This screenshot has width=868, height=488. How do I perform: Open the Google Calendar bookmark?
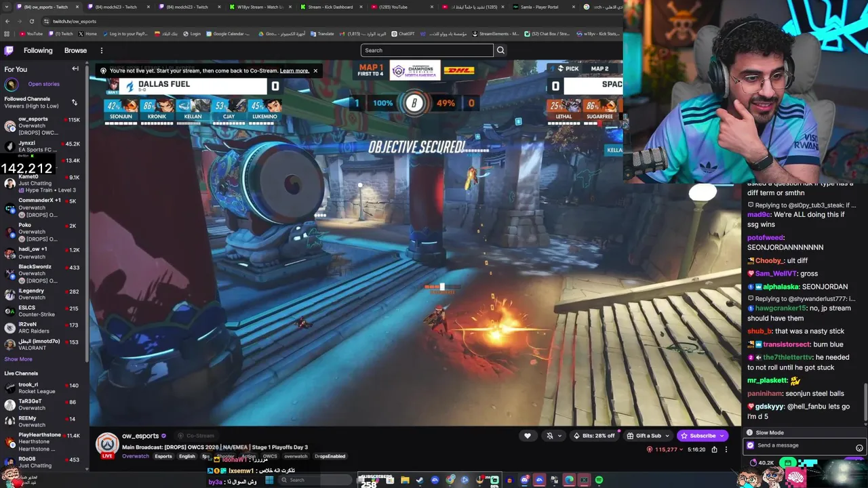(x=228, y=34)
